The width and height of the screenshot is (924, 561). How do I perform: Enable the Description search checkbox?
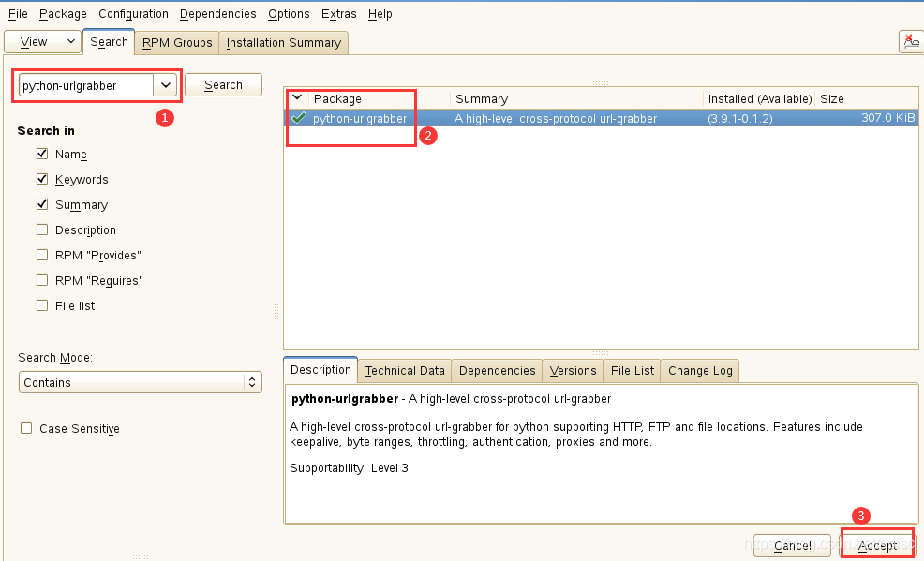pos(42,229)
